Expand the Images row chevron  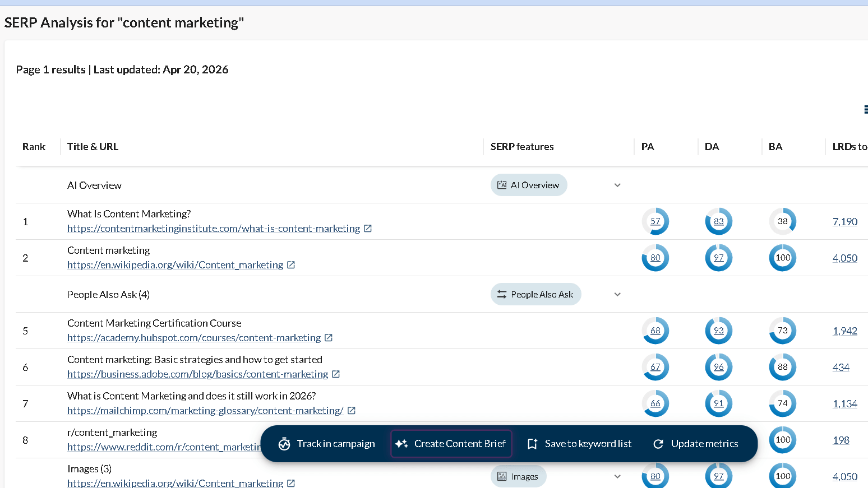pyautogui.click(x=617, y=476)
